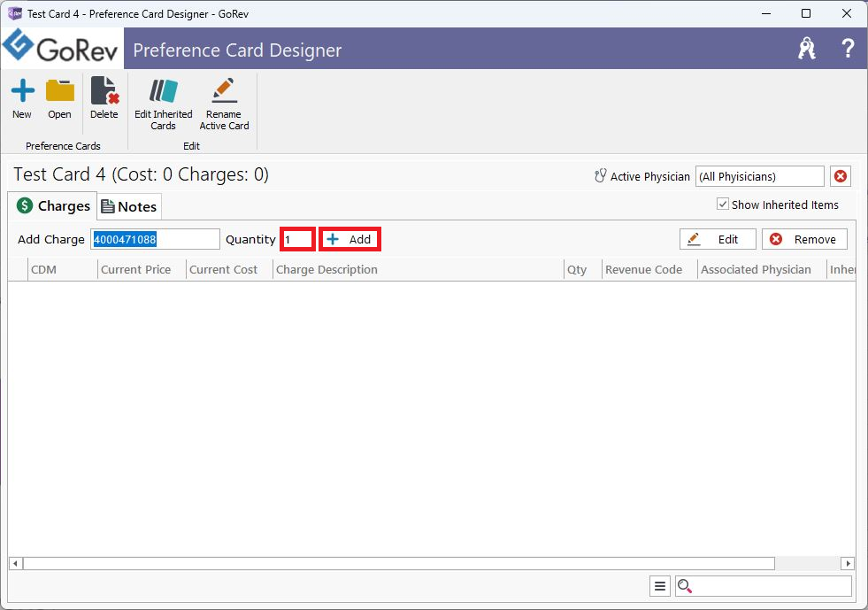Viewport: 868px width, 610px height.
Task: Sort by Current Cost column header
Action: pyautogui.click(x=229, y=270)
